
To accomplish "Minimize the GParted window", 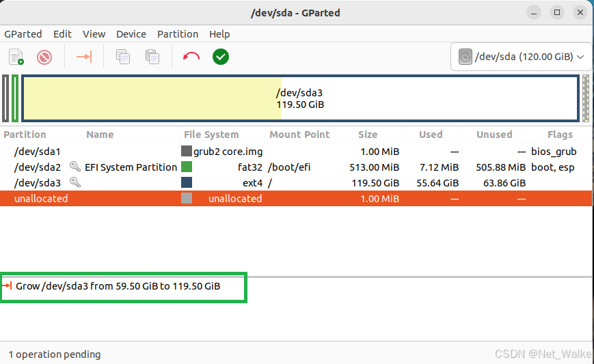I will (534, 12).
